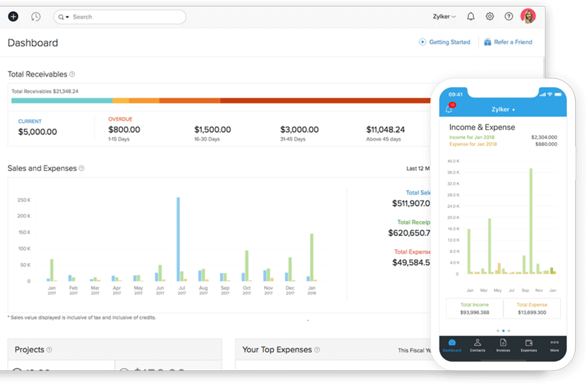Screen dimensions: 588x386
Task: Click the $5,000.00 current amount
Action: pos(38,132)
